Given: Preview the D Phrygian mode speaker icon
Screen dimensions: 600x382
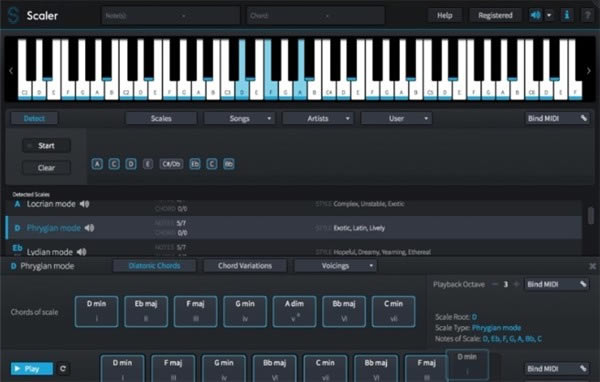Looking at the screenshot, I should click(x=89, y=228).
